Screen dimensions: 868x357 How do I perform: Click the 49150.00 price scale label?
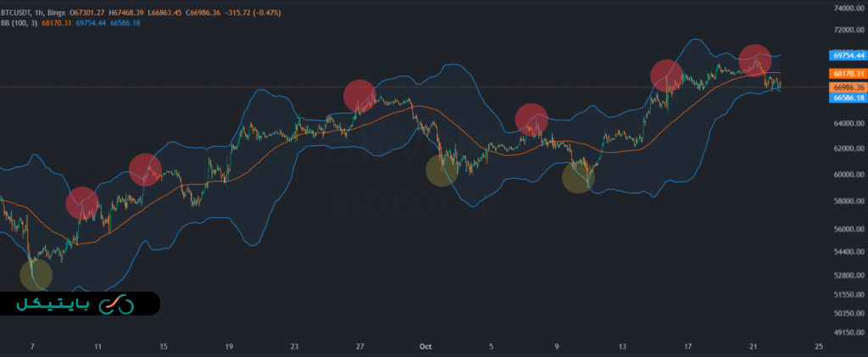(x=849, y=332)
